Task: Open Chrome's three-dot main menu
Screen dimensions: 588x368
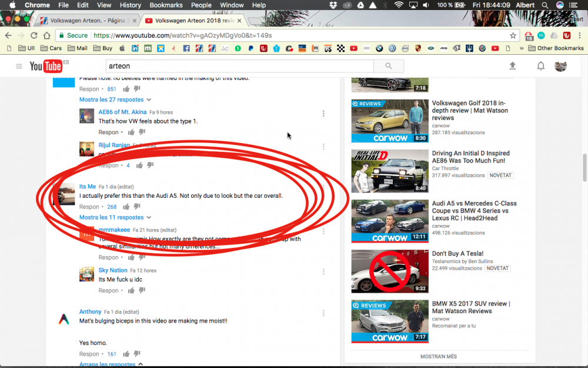Action: pyautogui.click(x=580, y=35)
